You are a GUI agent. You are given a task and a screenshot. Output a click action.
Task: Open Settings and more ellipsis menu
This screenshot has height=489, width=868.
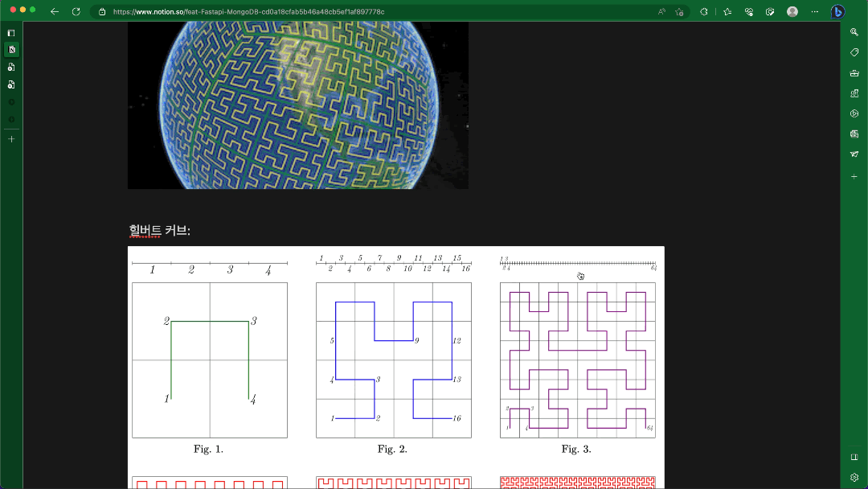814,11
